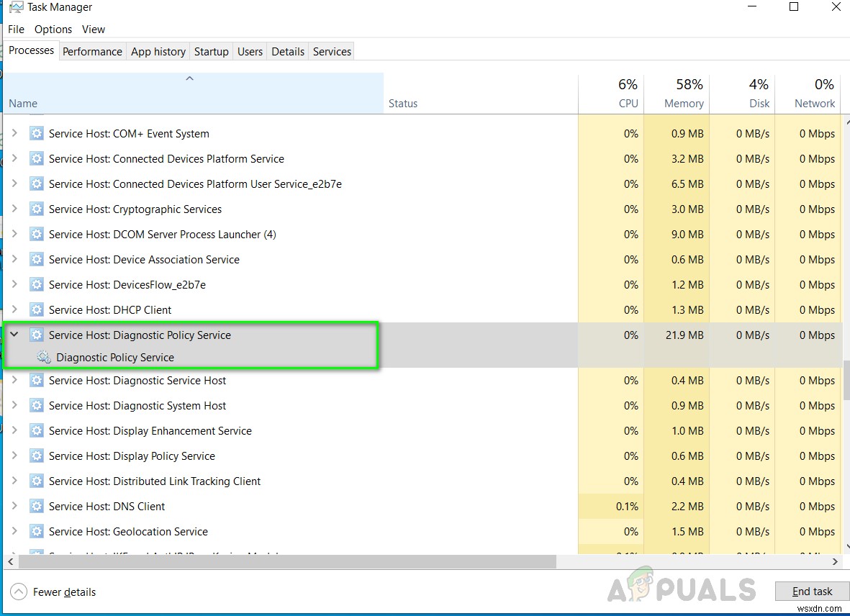850x616 pixels.
Task: Expand Service Host: Geolocation Service
Action: 14,531
